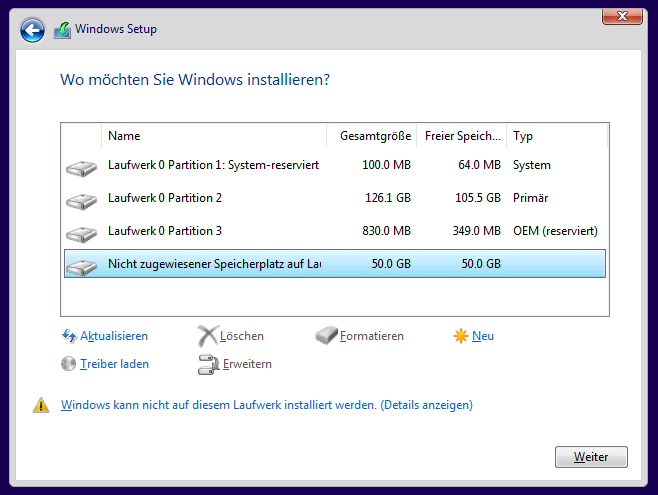
Task: Sort by the Gesamtgröße column header
Action: pyautogui.click(x=371, y=136)
